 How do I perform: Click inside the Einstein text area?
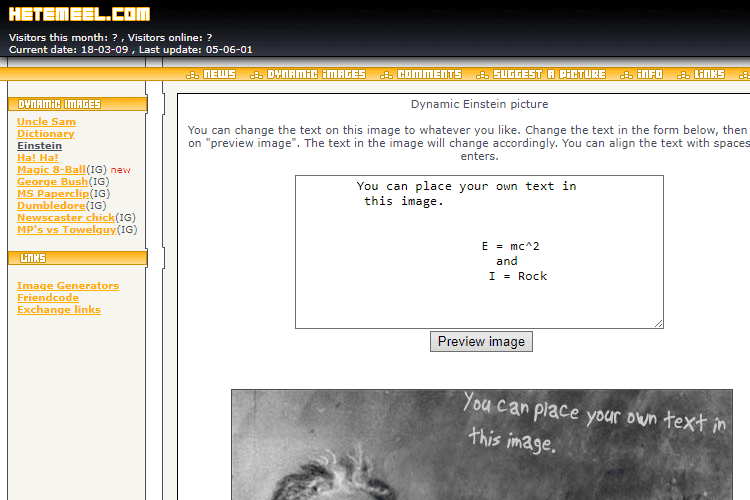(x=479, y=252)
